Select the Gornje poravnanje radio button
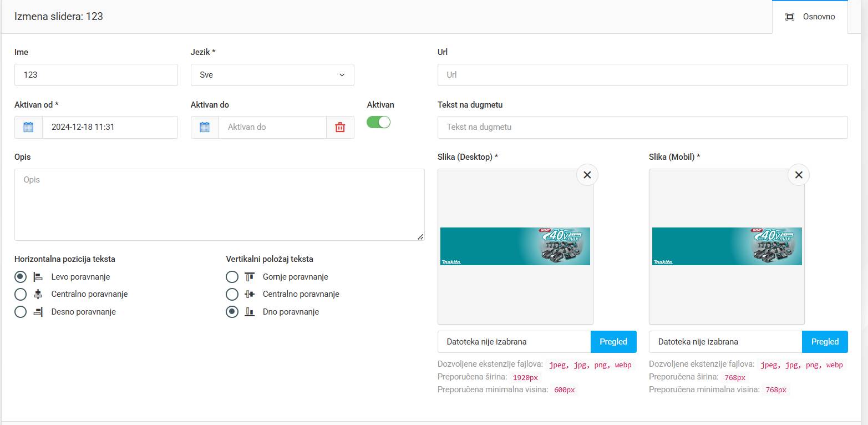The image size is (868, 425). [232, 277]
